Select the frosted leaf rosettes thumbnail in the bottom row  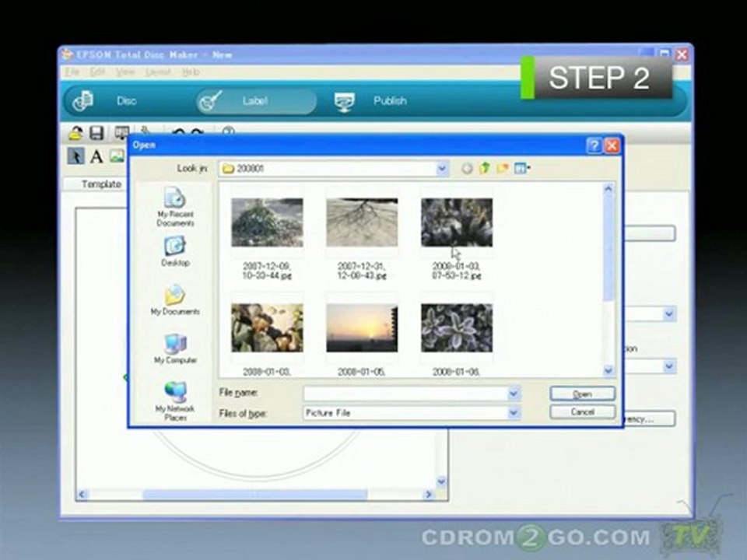coord(457,328)
